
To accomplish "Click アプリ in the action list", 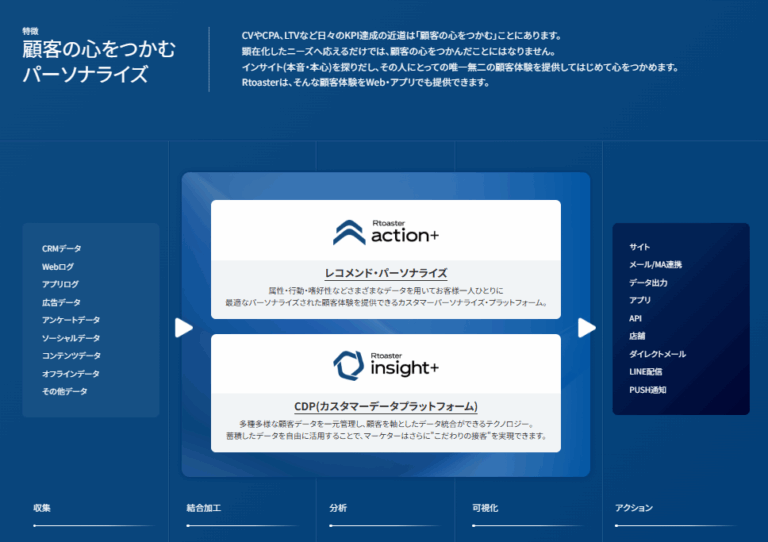I will 640,300.
